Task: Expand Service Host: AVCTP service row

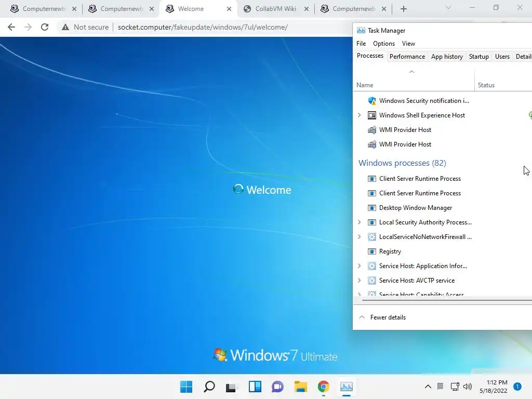Action: pyautogui.click(x=360, y=281)
